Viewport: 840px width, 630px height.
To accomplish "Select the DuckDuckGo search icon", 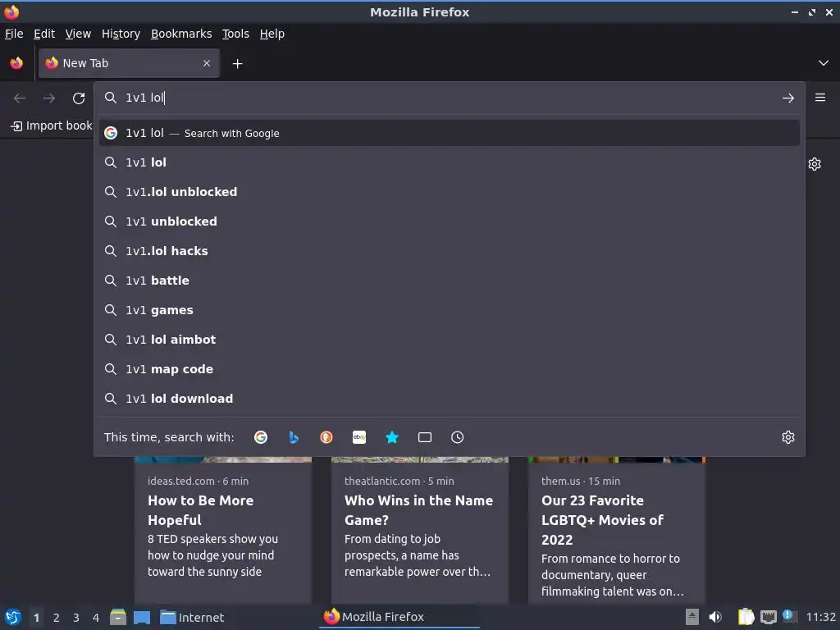I will [326, 437].
